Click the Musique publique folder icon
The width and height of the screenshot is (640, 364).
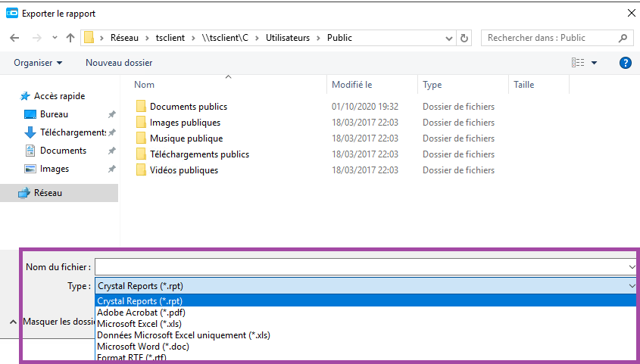click(141, 138)
